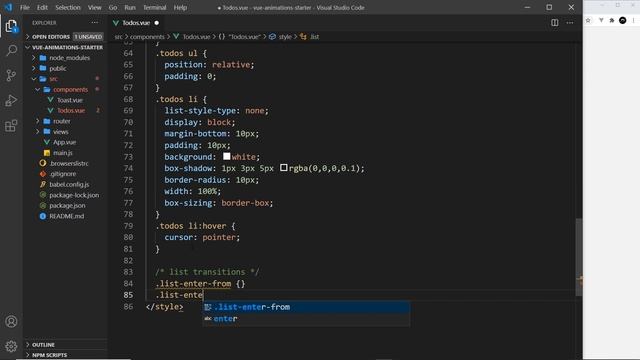640x360 pixels.
Task: Click line number 84 in the gutter
Action: [128, 284]
